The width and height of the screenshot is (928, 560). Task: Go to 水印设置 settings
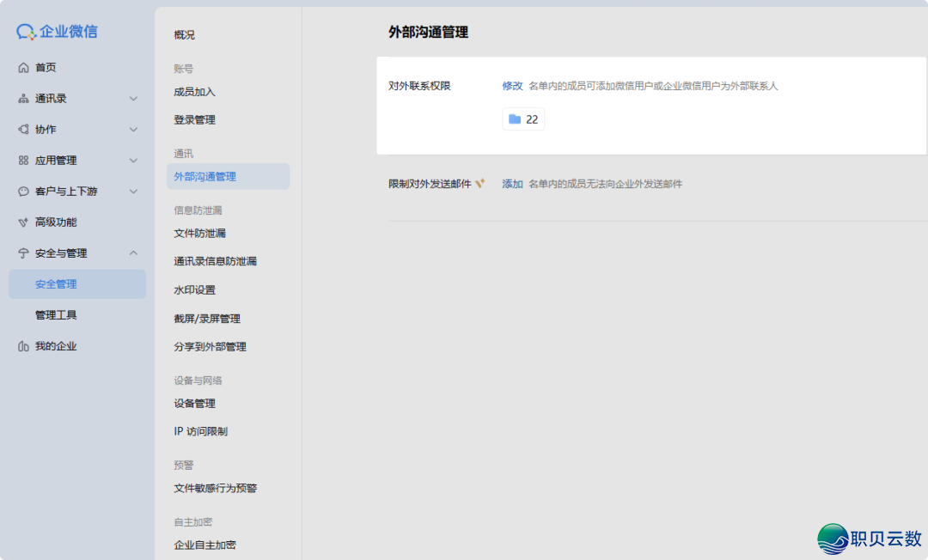[194, 290]
